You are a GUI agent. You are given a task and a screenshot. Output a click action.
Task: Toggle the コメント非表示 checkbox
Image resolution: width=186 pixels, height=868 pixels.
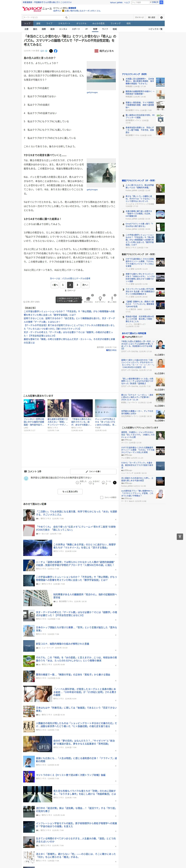click(102, 497)
